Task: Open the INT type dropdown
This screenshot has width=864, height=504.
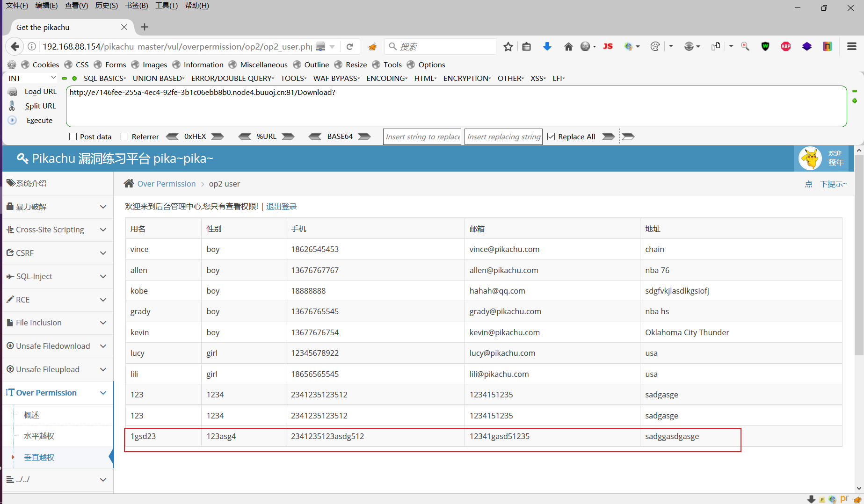Action: click(31, 78)
